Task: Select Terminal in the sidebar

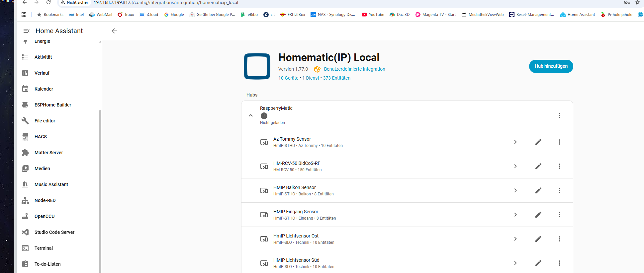Action: [44, 248]
